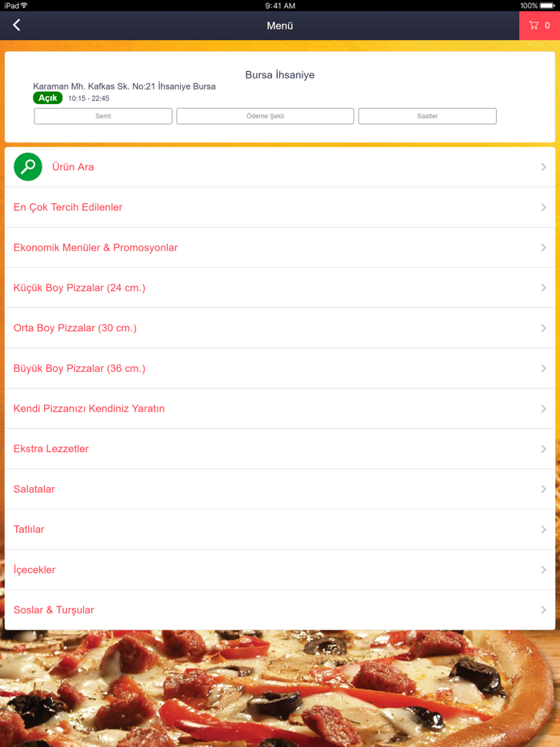Click chevron on Orta Boy Pizzalar row
Screen dimensions: 560x747
pyautogui.click(x=543, y=328)
